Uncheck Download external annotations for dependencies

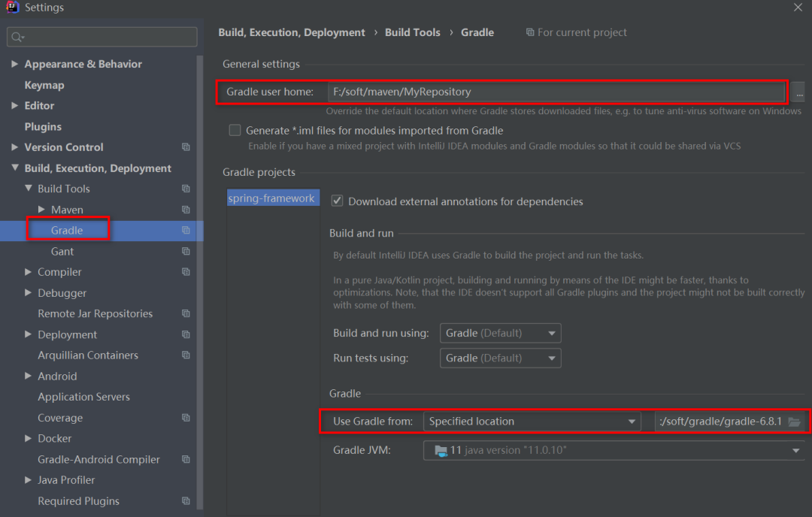[x=337, y=201]
